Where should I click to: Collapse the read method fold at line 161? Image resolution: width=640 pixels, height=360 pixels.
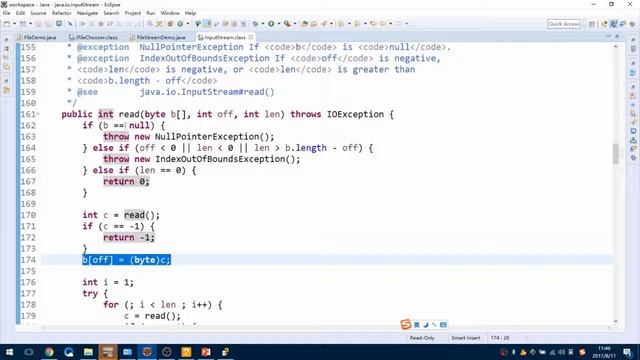(x=38, y=114)
